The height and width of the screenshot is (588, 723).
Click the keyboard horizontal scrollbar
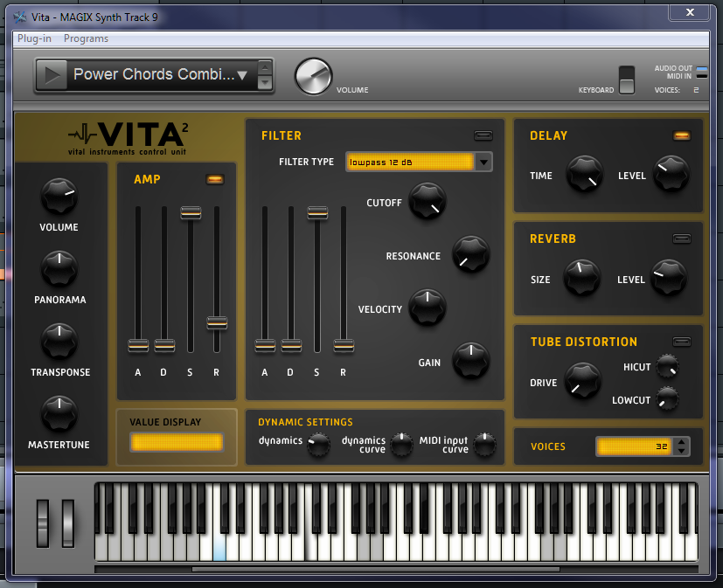pyautogui.click(x=376, y=570)
